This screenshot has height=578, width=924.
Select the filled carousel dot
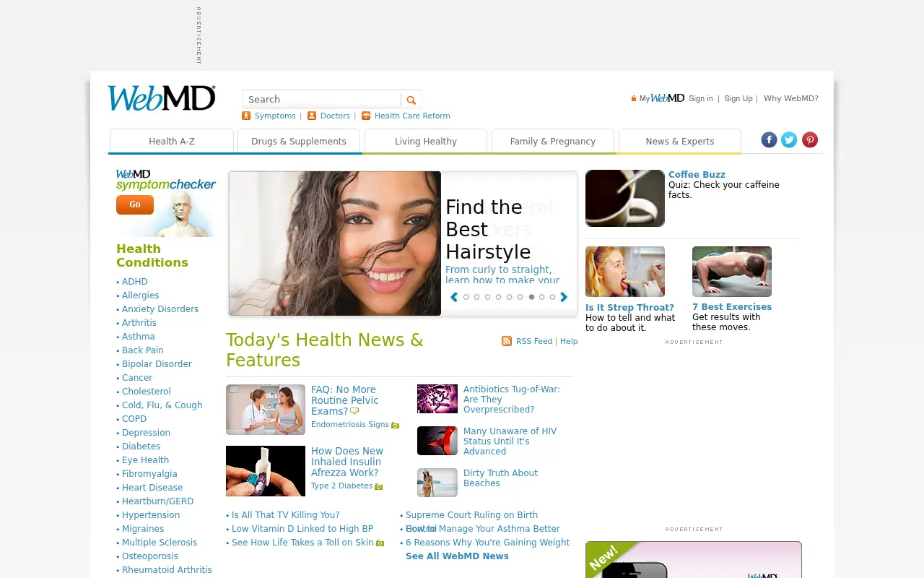(531, 297)
